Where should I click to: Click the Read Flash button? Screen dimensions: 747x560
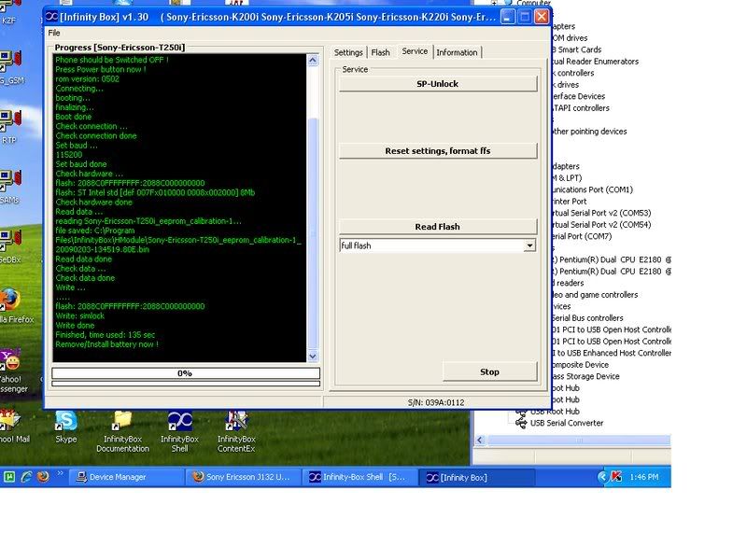point(438,227)
